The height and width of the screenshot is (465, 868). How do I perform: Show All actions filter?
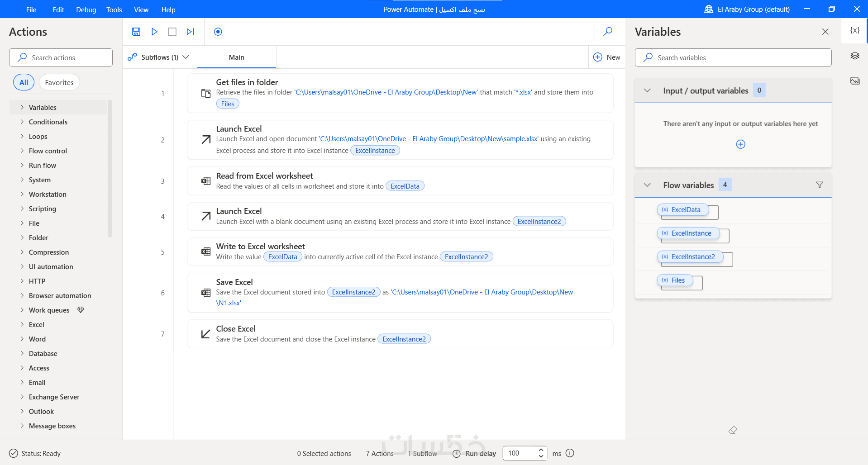tap(24, 82)
